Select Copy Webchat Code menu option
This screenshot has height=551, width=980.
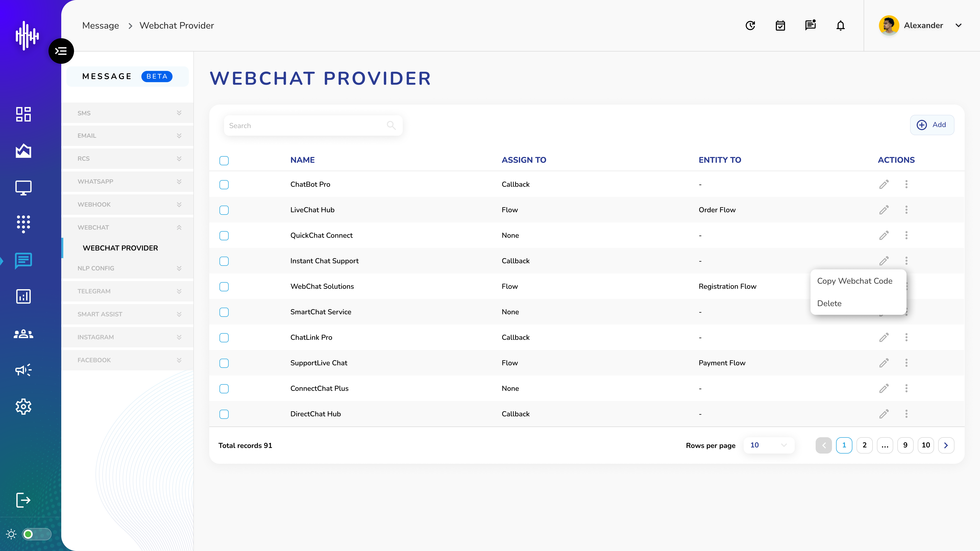854,281
